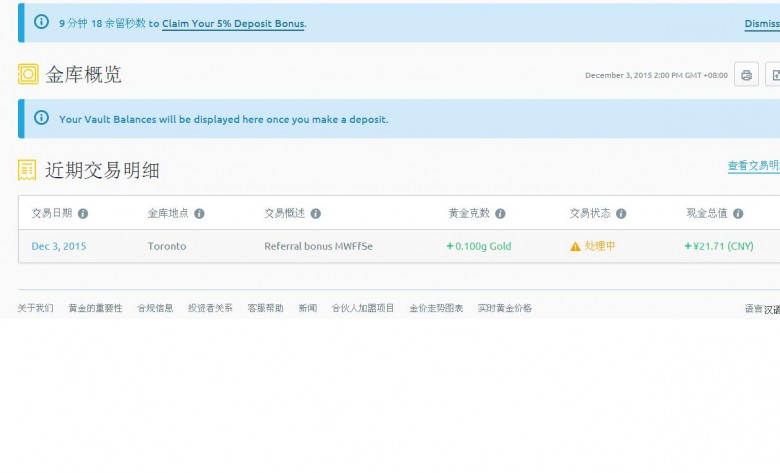This screenshot has width=780, height=473.
Task: Open the 语言 language selector
Action: coord(762,309)
